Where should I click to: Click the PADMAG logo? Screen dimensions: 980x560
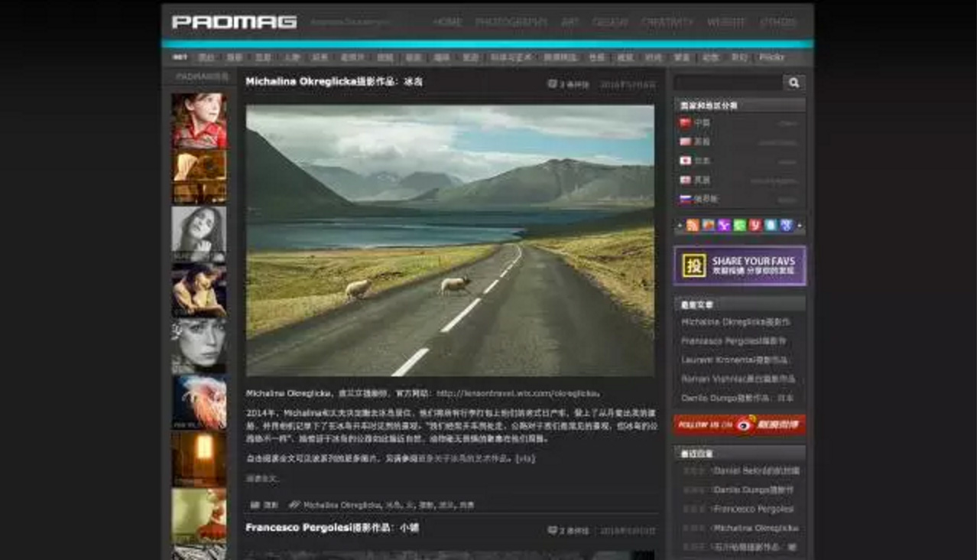[x=234, y=22]
